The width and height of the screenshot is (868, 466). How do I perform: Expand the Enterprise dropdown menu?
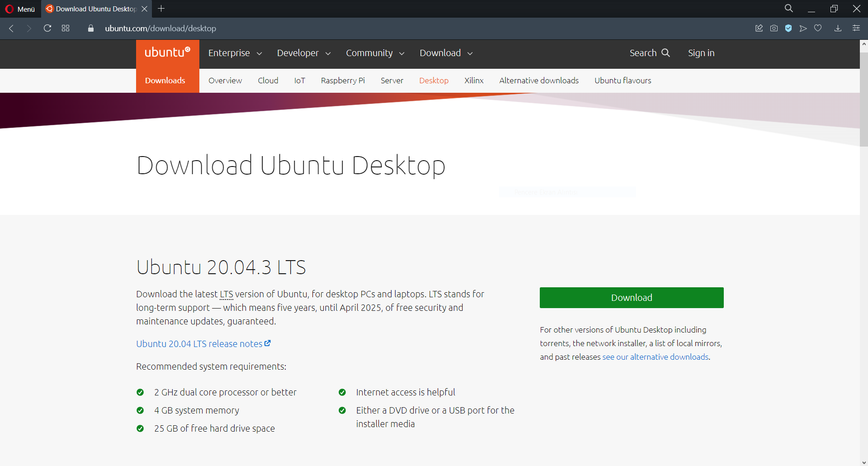click(235, 53)
